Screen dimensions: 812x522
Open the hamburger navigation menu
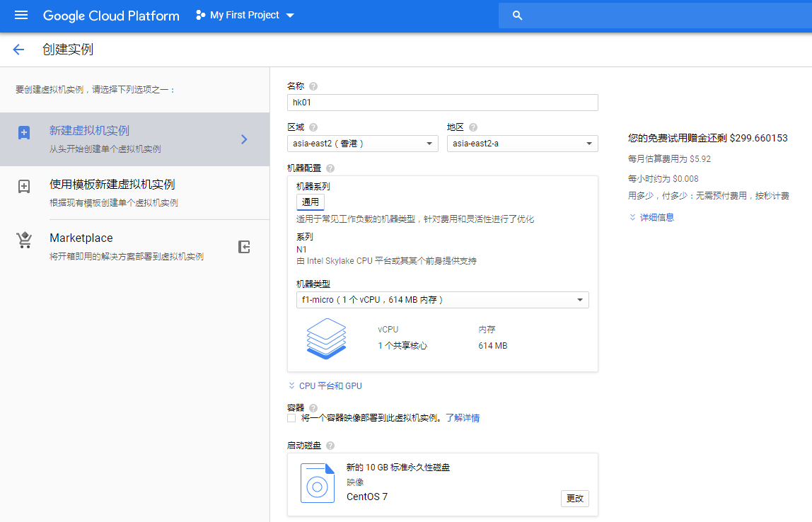click(21, 15)
